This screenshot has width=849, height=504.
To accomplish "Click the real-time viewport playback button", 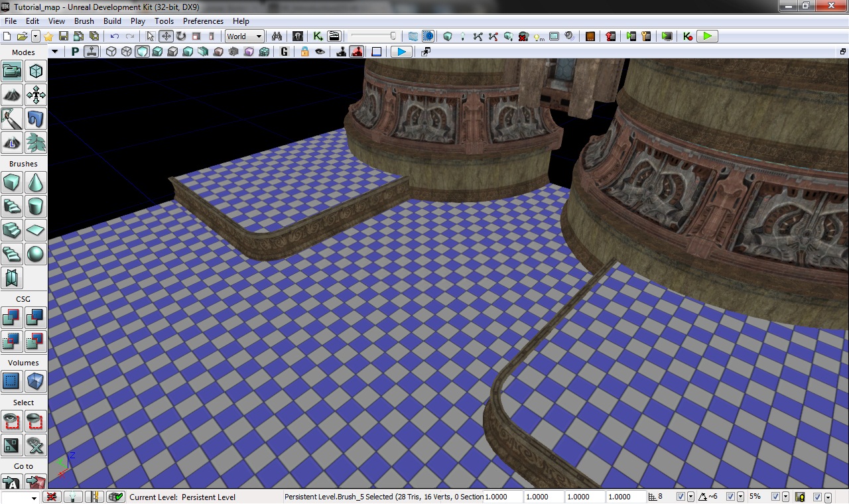I will [x=400, y=52].
